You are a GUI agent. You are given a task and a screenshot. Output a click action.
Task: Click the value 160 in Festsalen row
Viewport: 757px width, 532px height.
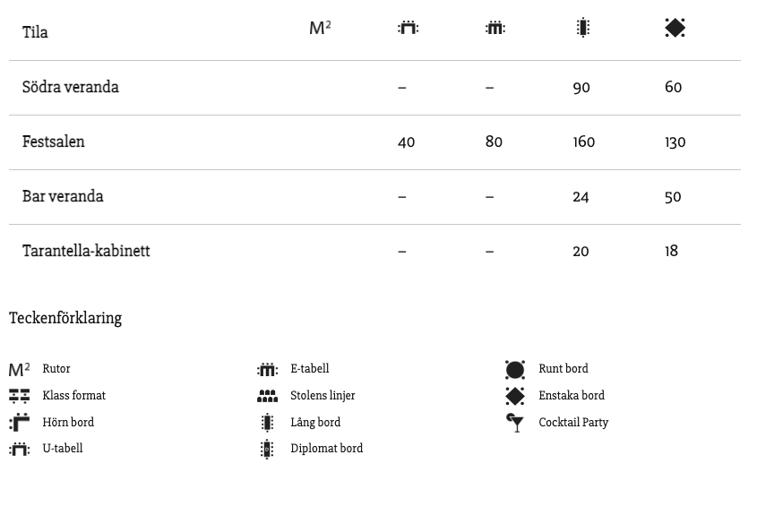584,142
